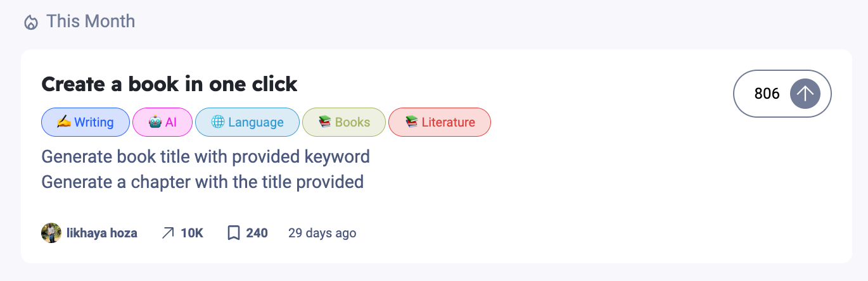Click the robot emoji in AI tag
Viewport: 868px width, 281px height.
155,122
